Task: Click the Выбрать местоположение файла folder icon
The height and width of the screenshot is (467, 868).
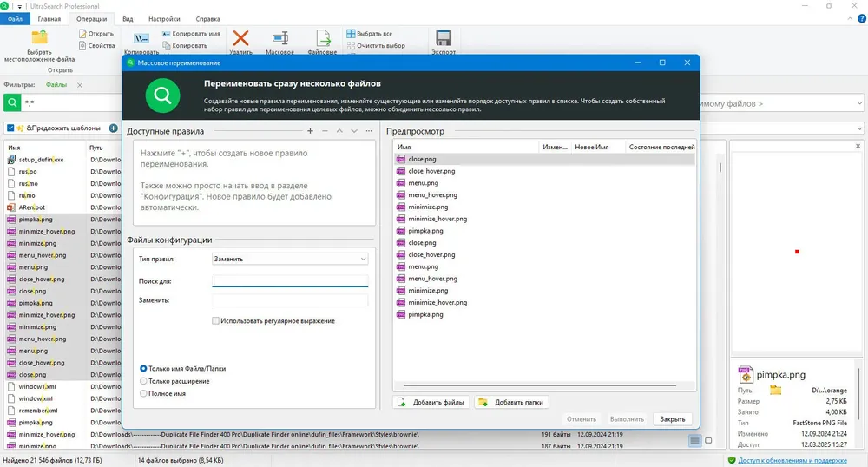Action: [x=39, y=37]
